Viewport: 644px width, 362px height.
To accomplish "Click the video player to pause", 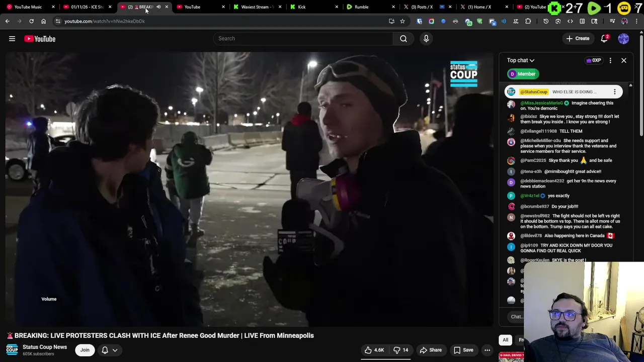I will tap(250, 190).
